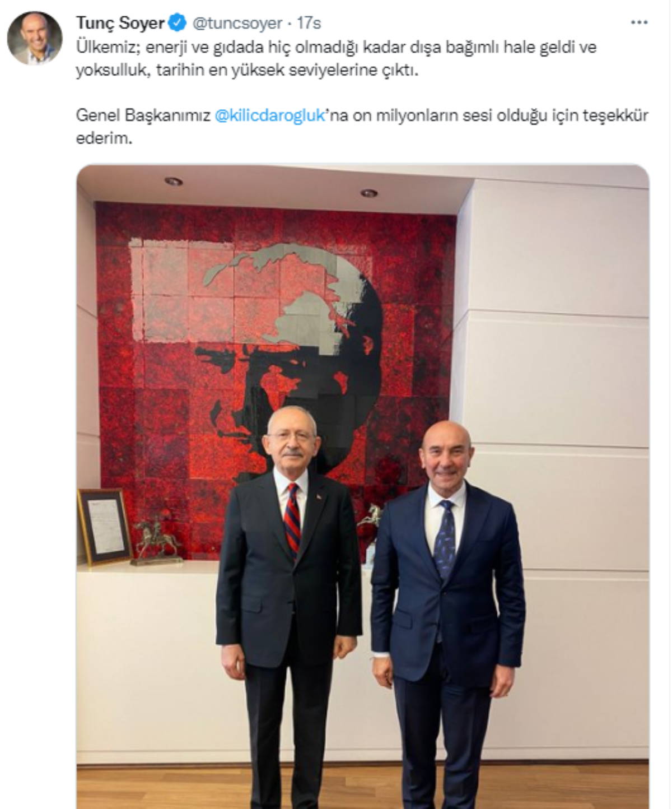Viewport: 672px width, 809px height.
Task: Click the Tunç Soyer display name
Action: [x=120, y=24]
